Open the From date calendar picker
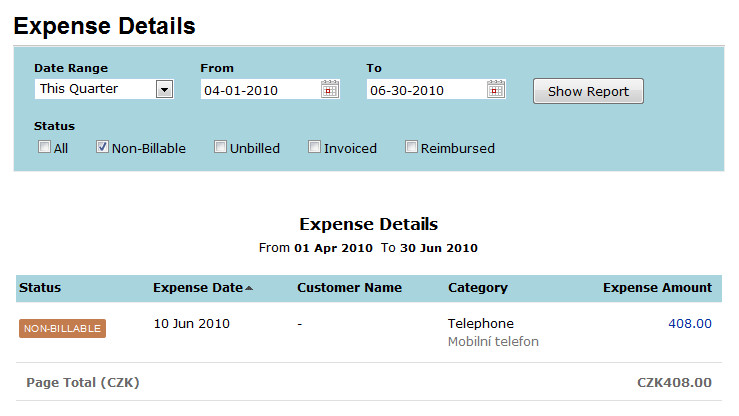This screenshot has height=416, width=739. point(330,89)
